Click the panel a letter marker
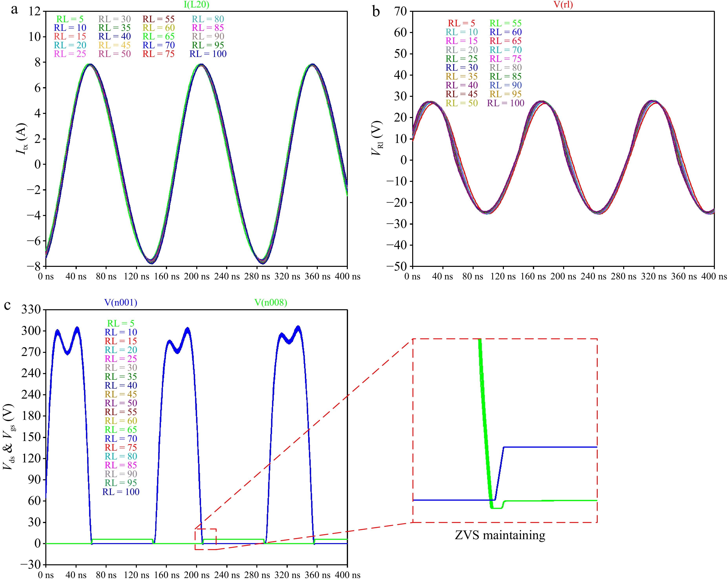728x581 pixels. (x=14, y=10)
